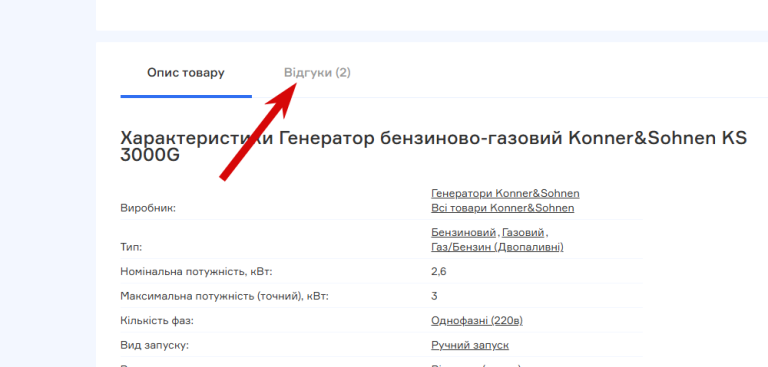The image size is (768, 367).
Task: Click the Вид запуску: label
Action: tap(154, 345)
